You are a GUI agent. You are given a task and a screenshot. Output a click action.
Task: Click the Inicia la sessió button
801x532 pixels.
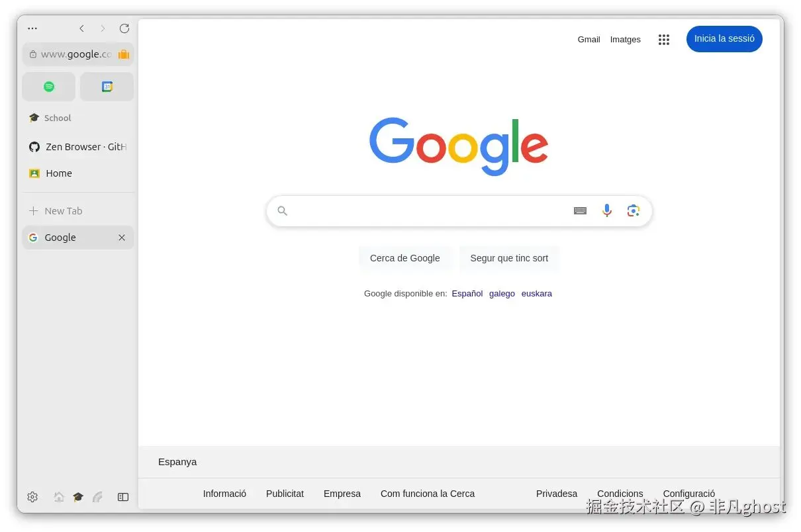[724, 39]
